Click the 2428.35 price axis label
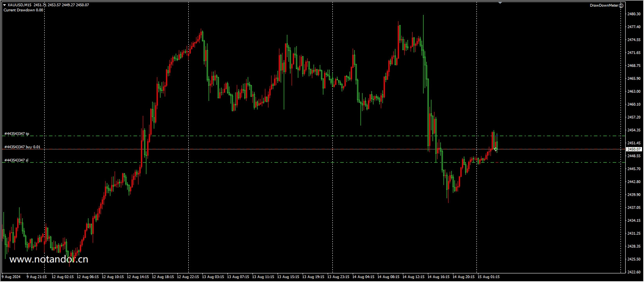The height and width of the screenshot is (282, 644). pyautogui.click(x=634, y=246)
